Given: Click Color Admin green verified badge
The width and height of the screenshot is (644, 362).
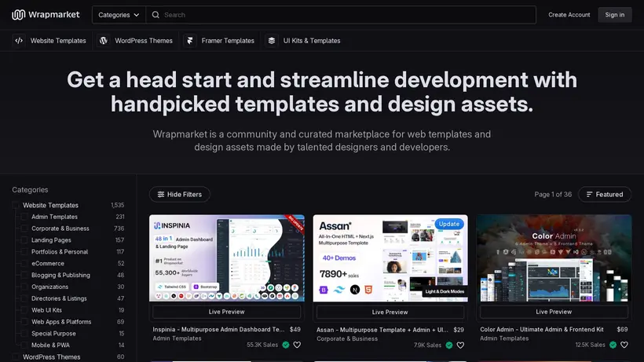Looking at the screenshot, I should tap(613, 346).
